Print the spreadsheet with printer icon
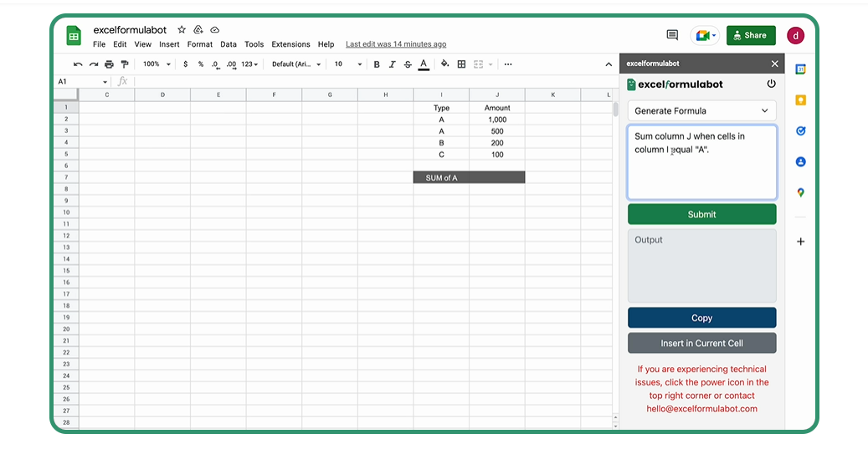The width and height of the screenshot is (868, 449). click(109, 64)
